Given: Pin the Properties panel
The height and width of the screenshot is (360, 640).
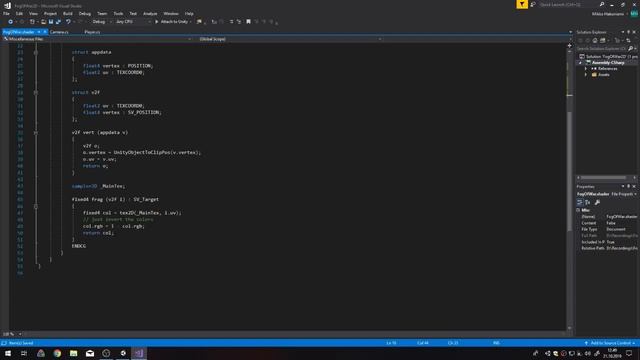Looking at the screenshot, I should click(x=629, y=187).
